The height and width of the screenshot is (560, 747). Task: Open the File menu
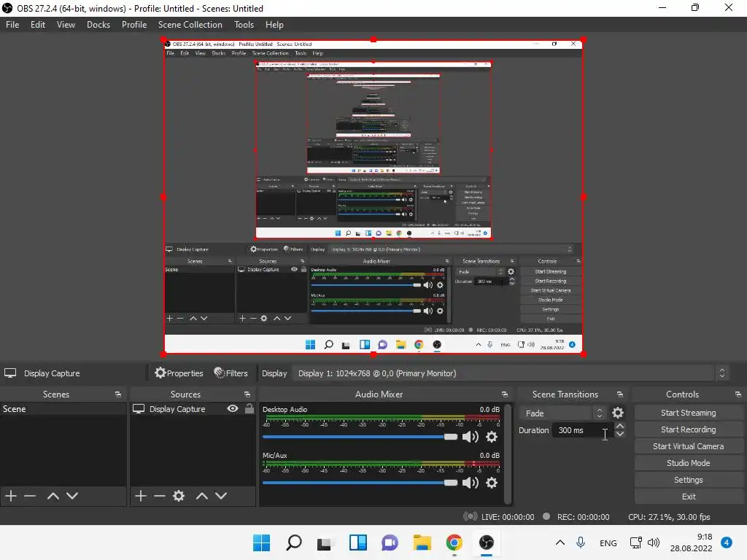12,25
